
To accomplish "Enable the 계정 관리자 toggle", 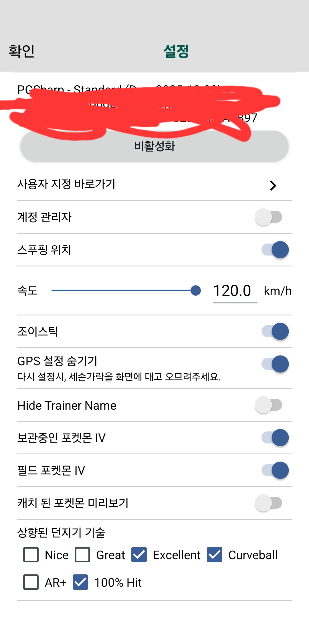I will click(268, 217).
